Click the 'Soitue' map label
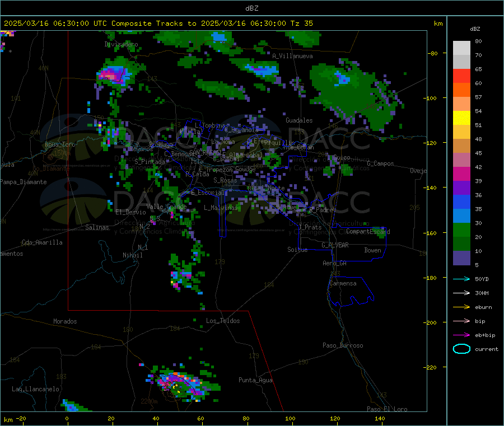The width and height of the screenshot is (504, 426). click(x=297, y=250)
